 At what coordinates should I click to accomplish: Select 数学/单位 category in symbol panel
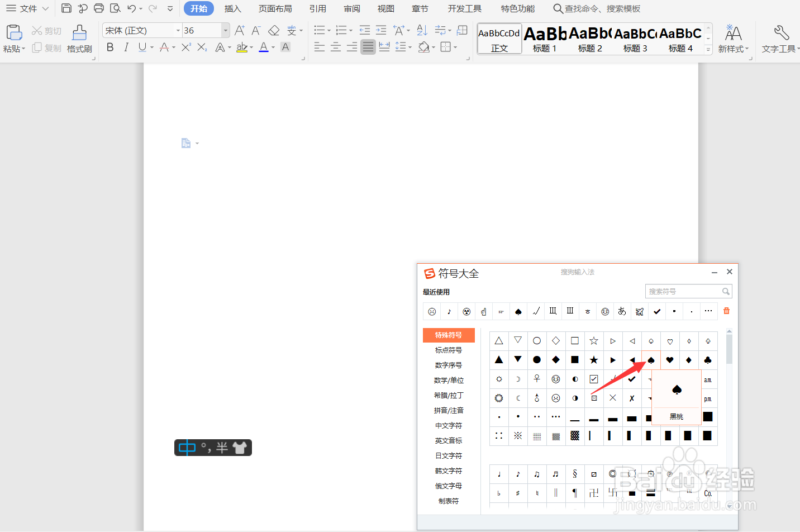(449, 380)
